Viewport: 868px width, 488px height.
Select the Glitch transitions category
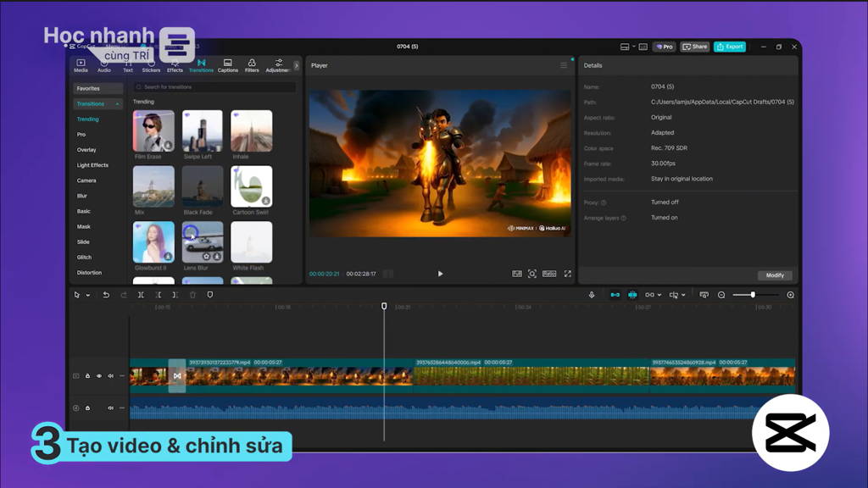(84, 258)
